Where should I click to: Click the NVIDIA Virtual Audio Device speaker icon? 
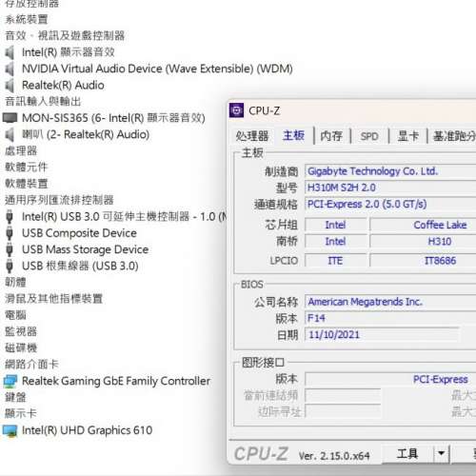[10, 69]
